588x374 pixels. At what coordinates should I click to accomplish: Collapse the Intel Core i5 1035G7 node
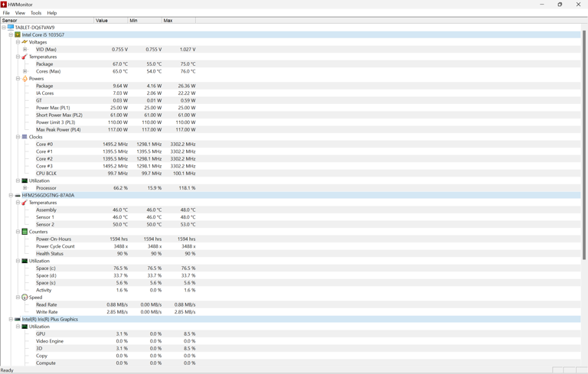coord(11,34)
